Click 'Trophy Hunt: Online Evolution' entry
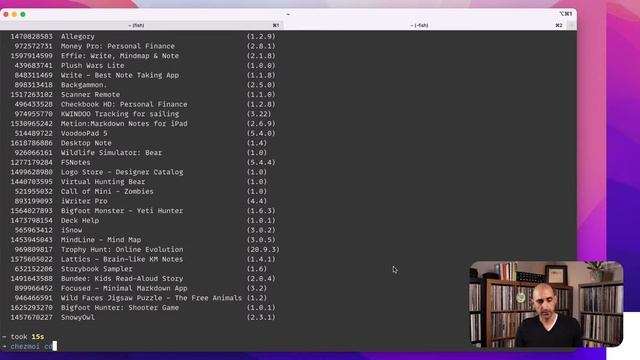Viewport: 640px width, 360px height. [x=122, y=250]
